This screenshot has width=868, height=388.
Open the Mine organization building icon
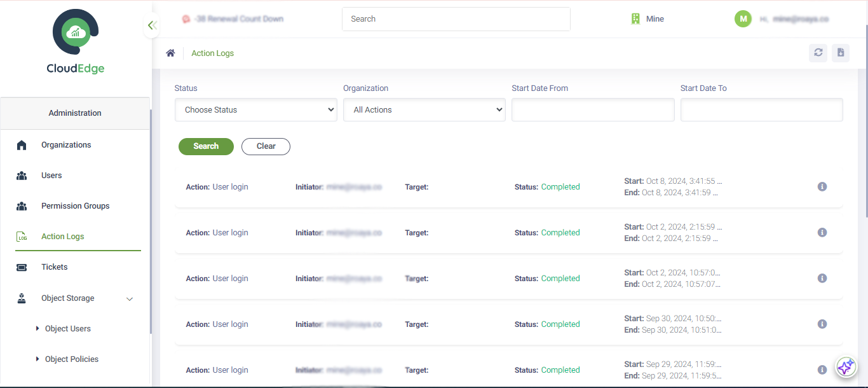click(x=635, y=19)
